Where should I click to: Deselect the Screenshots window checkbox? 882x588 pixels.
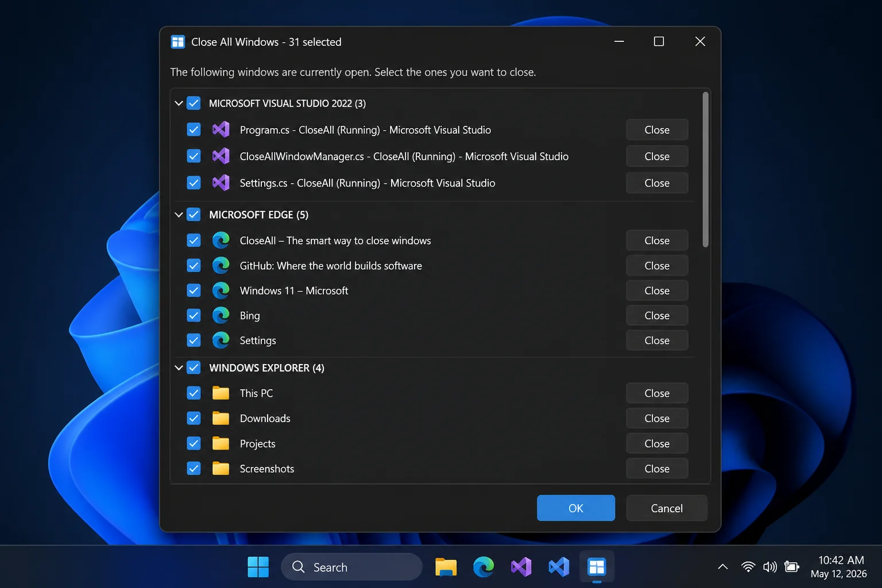point(194,469)
